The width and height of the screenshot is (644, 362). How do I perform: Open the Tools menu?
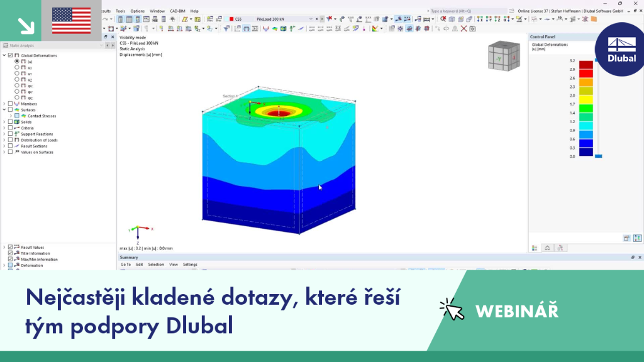(x=120, y=11)
